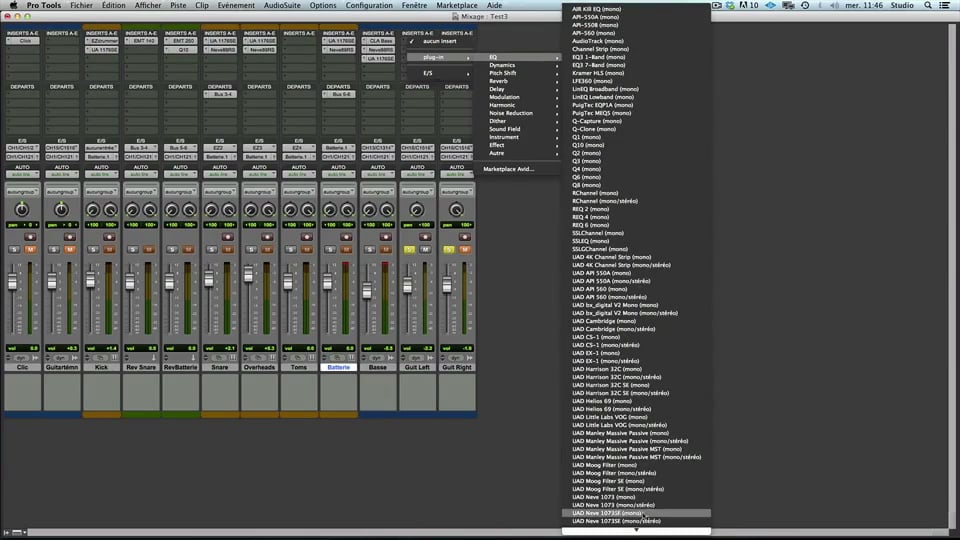
Task: Click the displays monitor menu bar icon
Action: [x=789, y=5]
